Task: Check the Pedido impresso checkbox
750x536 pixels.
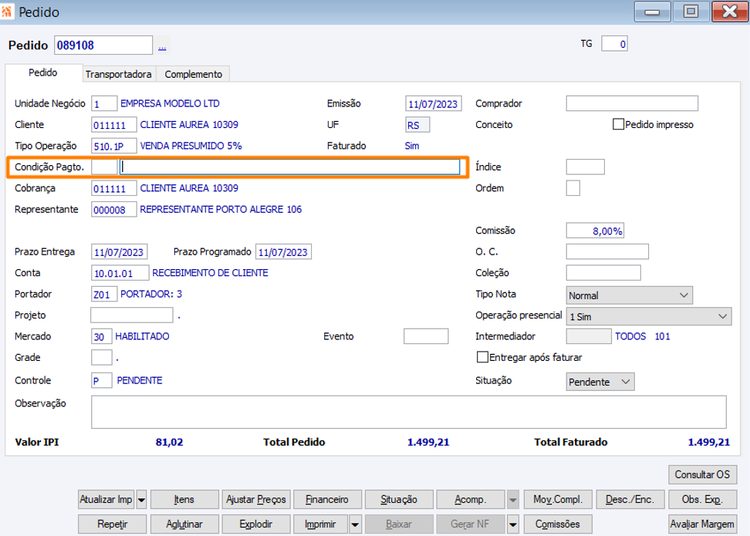Action: click(x=618, y=124)
